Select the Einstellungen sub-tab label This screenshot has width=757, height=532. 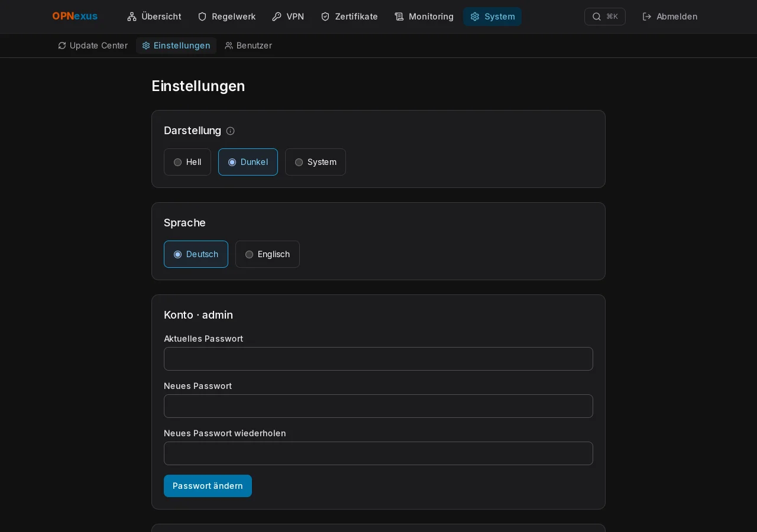182,46
